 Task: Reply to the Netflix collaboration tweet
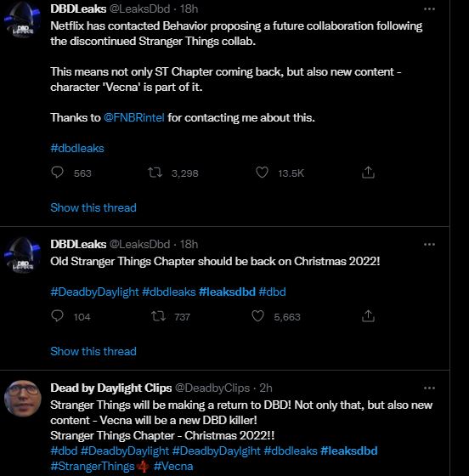[57, 173]
